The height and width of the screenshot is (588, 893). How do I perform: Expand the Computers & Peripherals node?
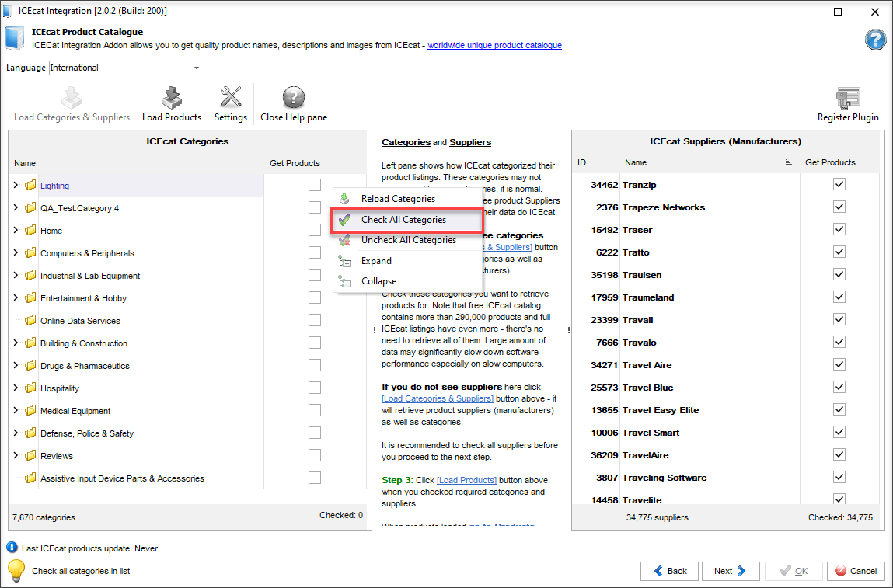(x=16, y=252)
